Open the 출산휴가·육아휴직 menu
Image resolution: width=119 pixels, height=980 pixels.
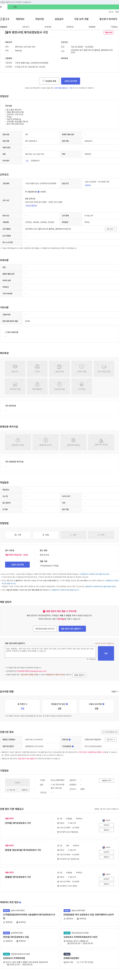tap(108, 19)
